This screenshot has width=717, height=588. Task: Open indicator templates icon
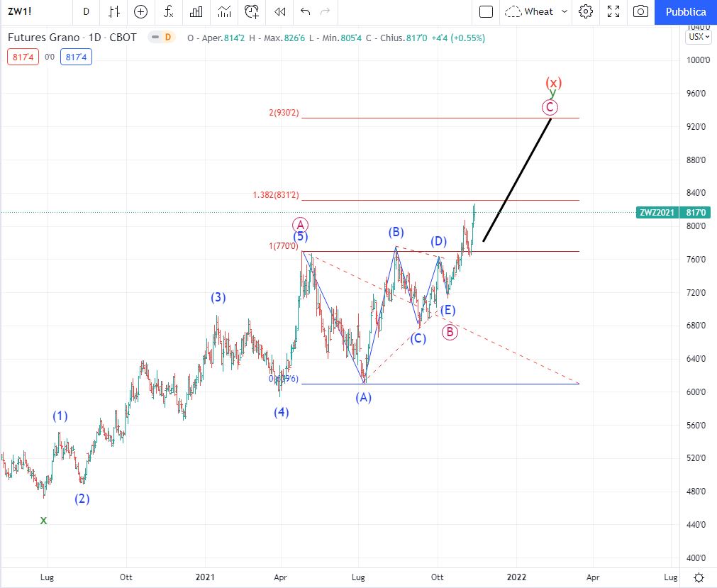pos(224,12)
